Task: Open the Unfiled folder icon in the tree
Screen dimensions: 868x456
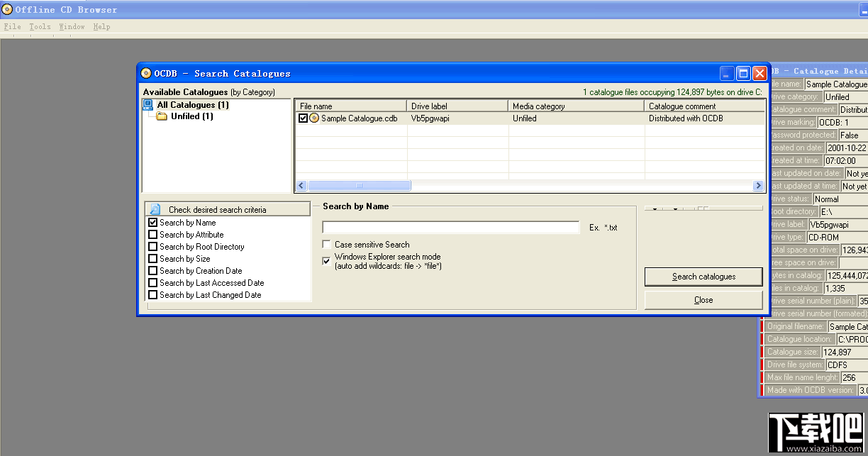Action: [x=162, y=116]
